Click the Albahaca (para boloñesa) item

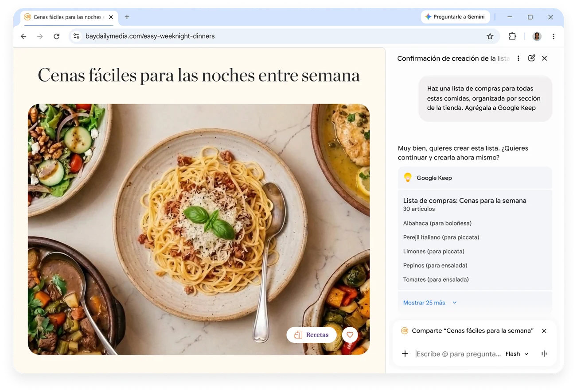pyautogui.click(x=437, y=223)
